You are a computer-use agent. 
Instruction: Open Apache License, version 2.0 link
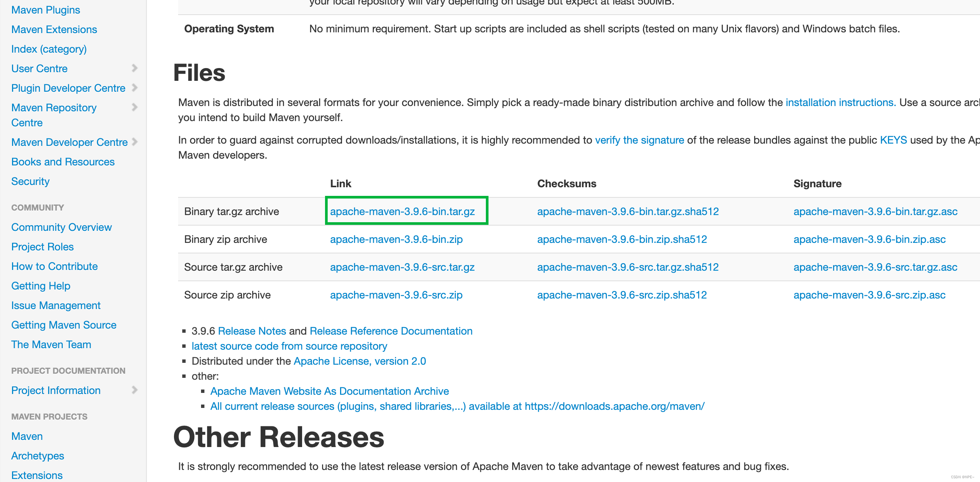tap(360, 361)
